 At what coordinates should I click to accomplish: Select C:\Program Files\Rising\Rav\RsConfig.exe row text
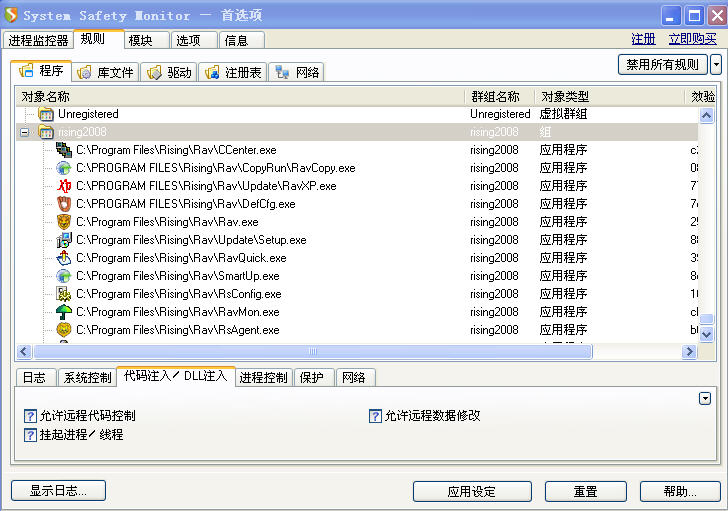pos(179,294)
